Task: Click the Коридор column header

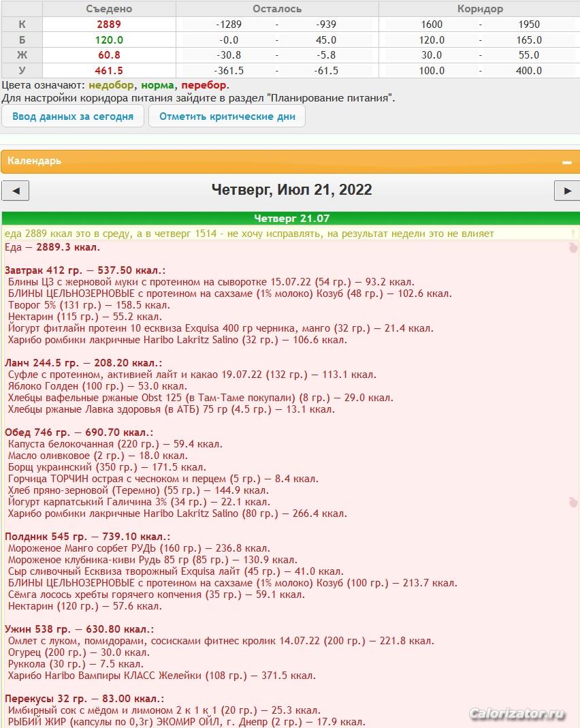Action: tap(481, 9)
